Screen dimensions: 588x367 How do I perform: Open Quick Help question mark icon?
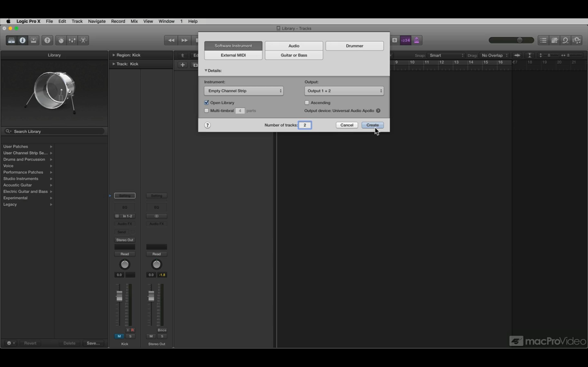coord(47,40)
